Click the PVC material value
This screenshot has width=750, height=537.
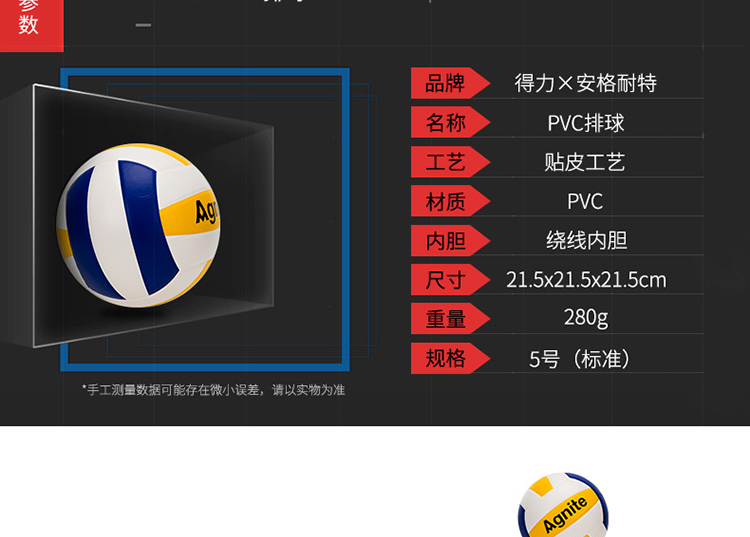[x=585, y=201]
